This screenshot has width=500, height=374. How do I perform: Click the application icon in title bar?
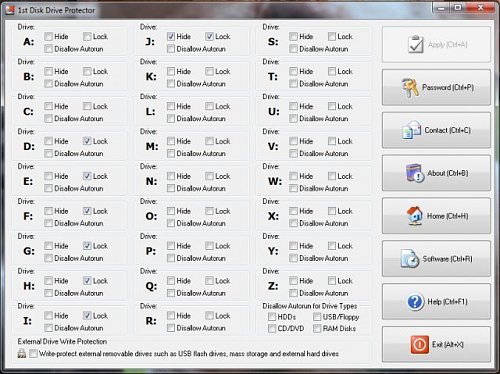point(10,10)
